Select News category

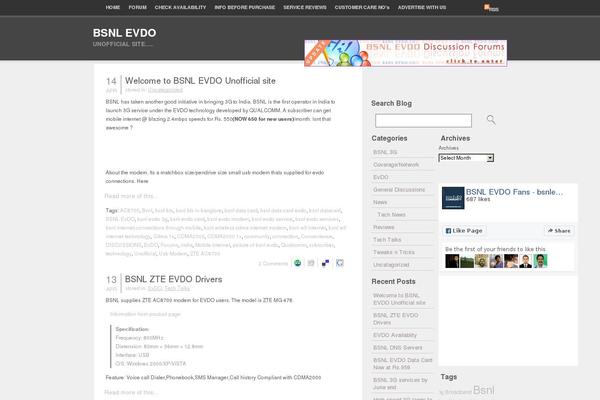[x=380, y=202]
